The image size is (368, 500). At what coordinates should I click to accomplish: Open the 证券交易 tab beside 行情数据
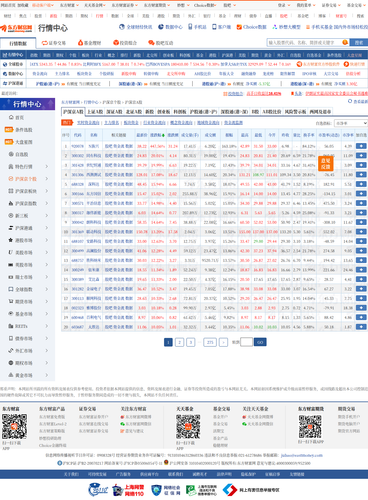point(54,43)
